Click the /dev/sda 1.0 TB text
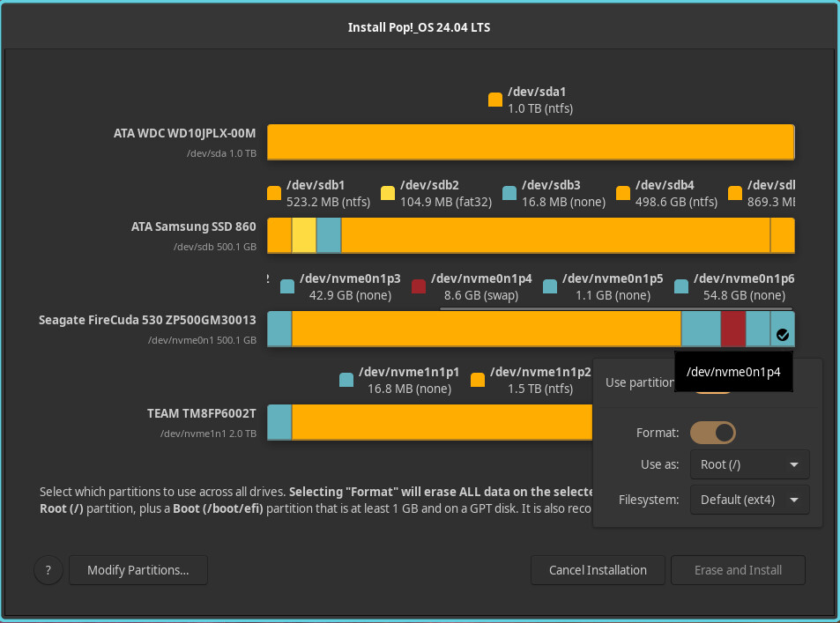Image resolution: width=840 pixels, height=623 pixels. (x=221, y=153)
